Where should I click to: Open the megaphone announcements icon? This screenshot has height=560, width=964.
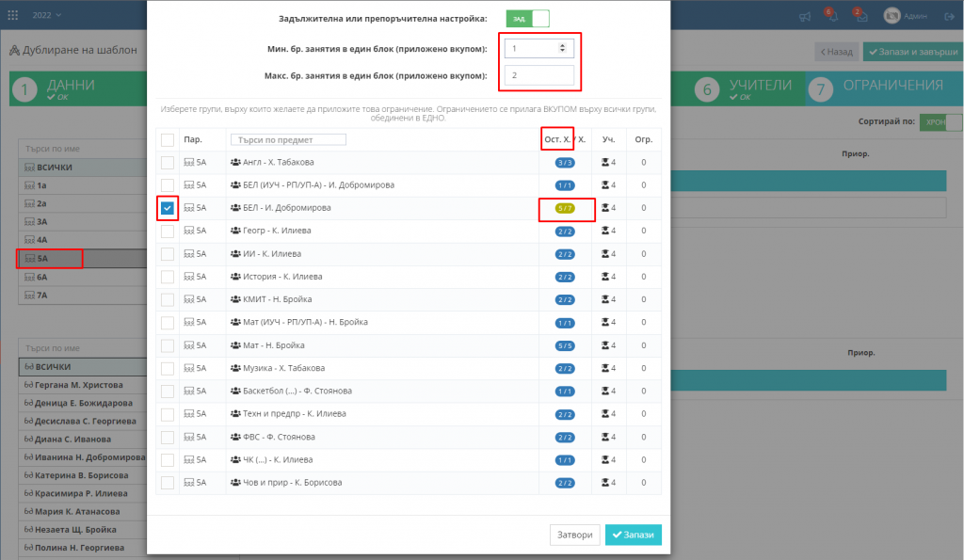(x=805, y=17)
